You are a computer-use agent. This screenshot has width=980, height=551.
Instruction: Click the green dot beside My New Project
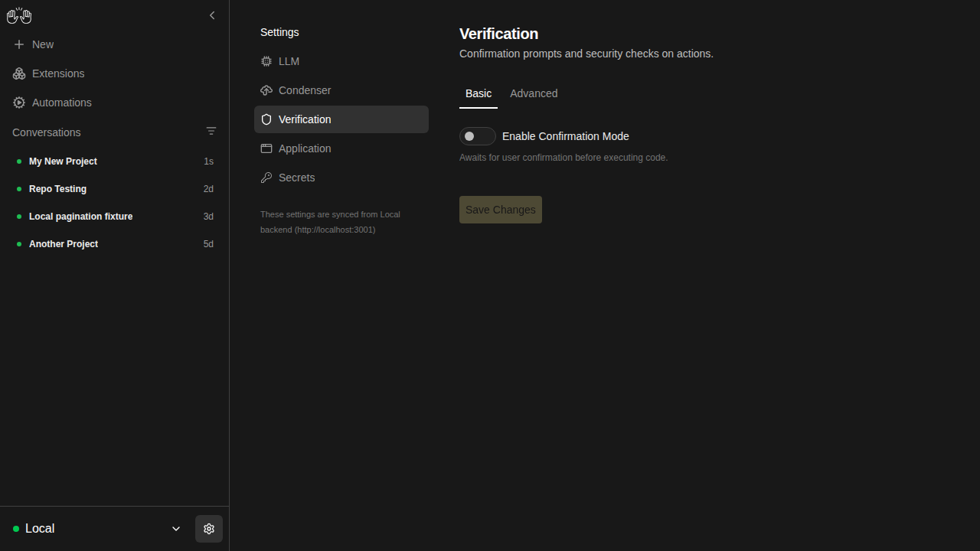(19, 161)
